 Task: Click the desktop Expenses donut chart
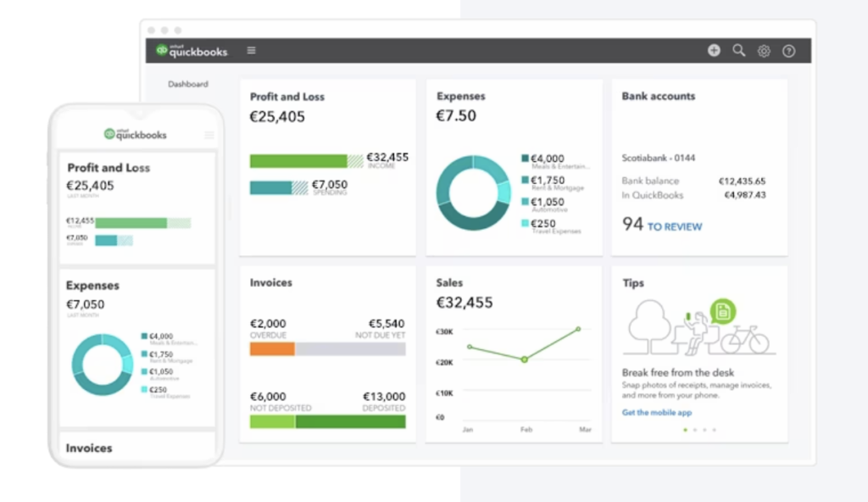coord(473,192)
